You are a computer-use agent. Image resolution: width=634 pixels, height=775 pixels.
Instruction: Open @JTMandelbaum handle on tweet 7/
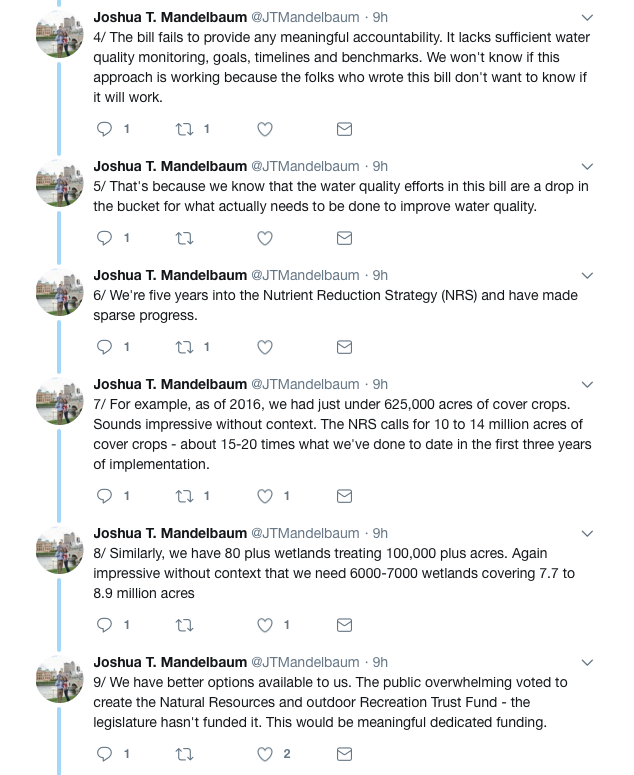305,384
